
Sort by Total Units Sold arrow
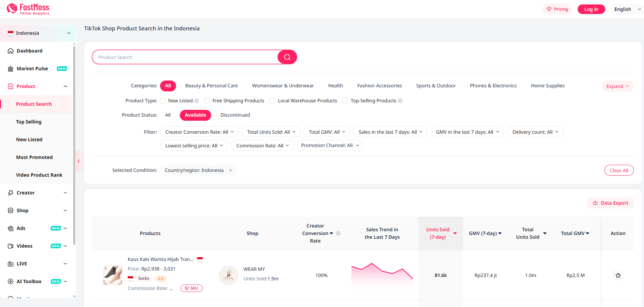(545, 233)
